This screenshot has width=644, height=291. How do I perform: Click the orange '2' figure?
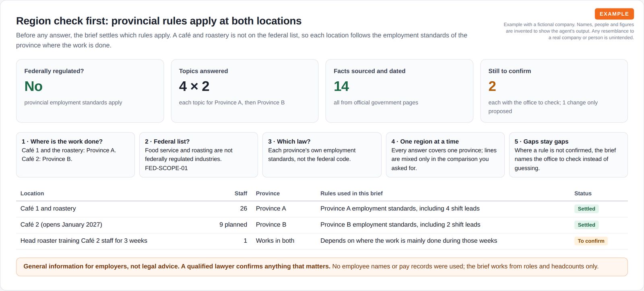click(x=492, y=86)
